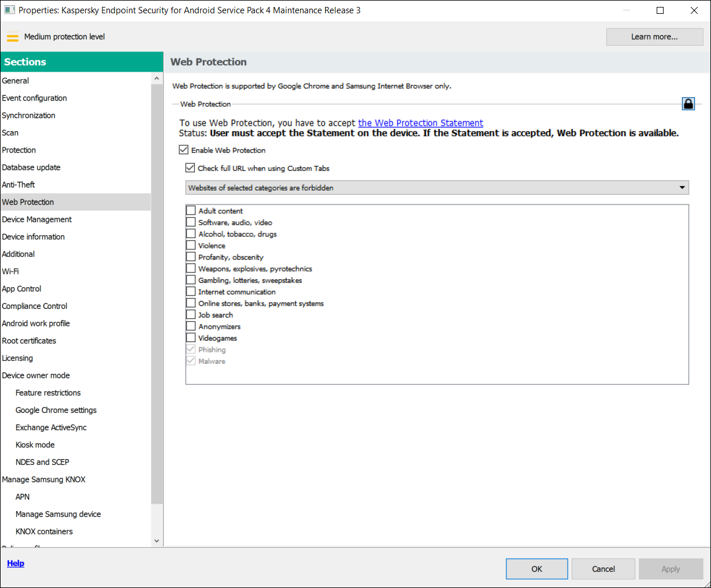Switch to the Anti-Theft section

19,184
